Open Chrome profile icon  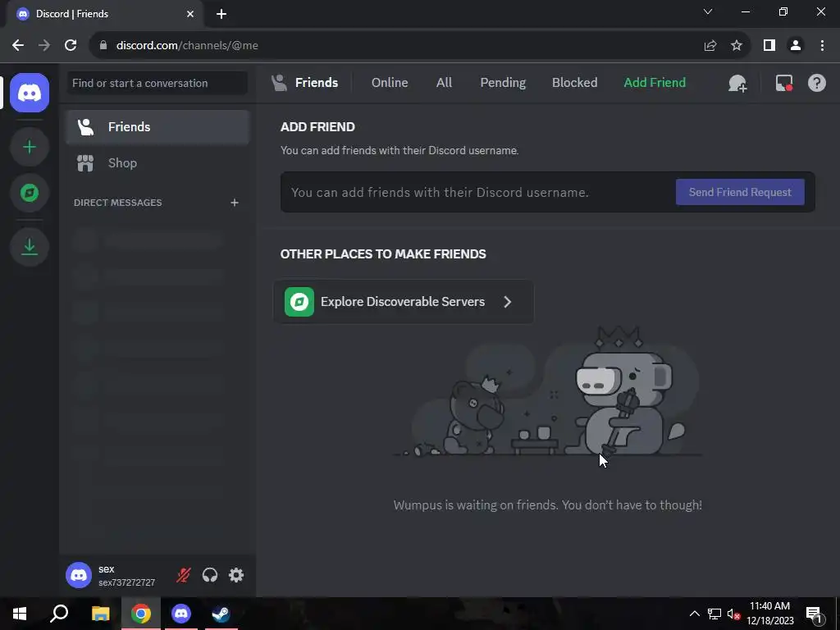point(796,46)
